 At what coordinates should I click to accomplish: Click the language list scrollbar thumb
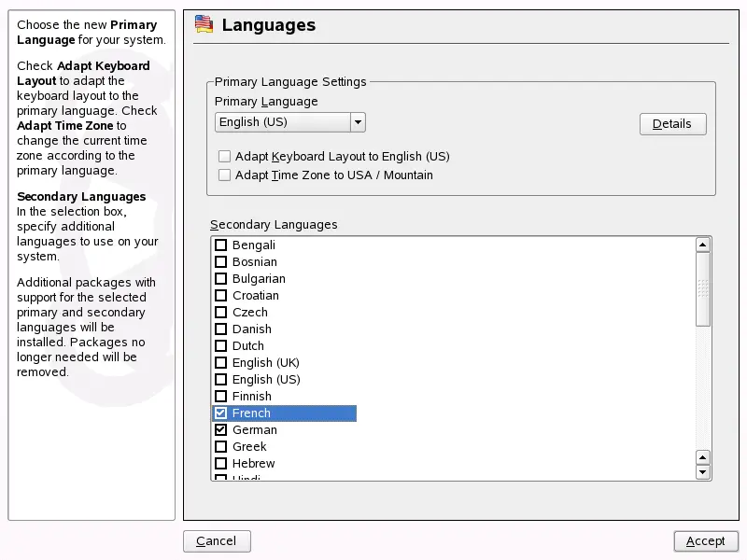click(703, 289)
